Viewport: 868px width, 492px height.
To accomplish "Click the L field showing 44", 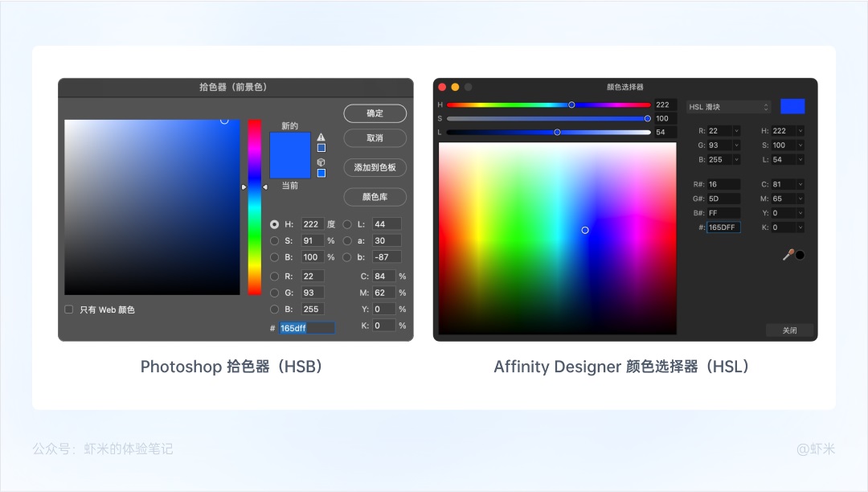I will 387,224.
